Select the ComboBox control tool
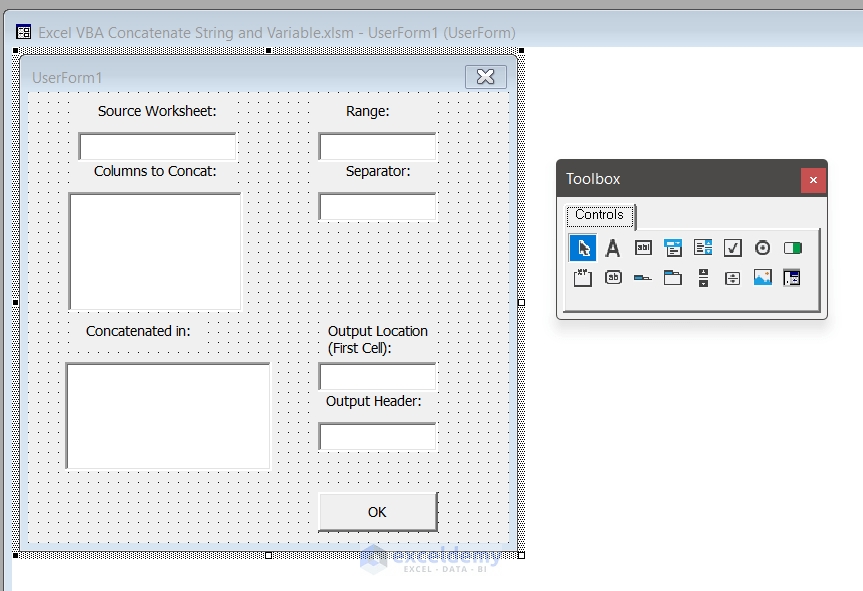The image size is (863, 591). [673, 247]
